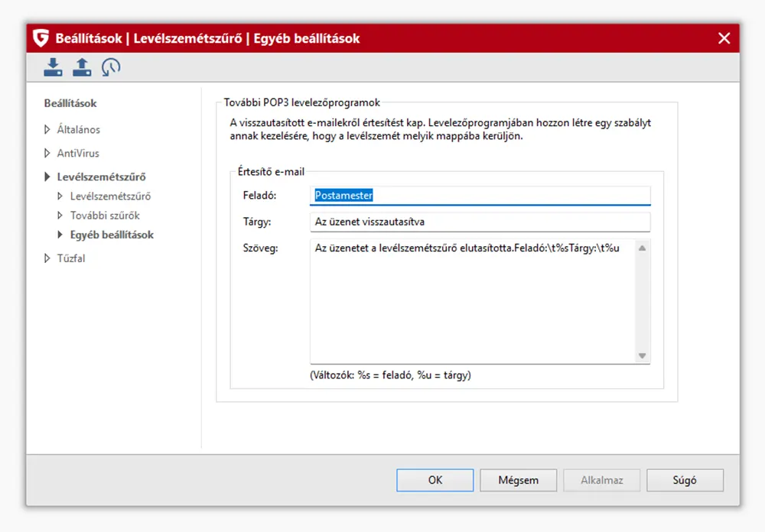Image resolution: width=765 pixels, height=532 pixels.
Task: Click the G DATA shield logo
Action: coord(41,38)
